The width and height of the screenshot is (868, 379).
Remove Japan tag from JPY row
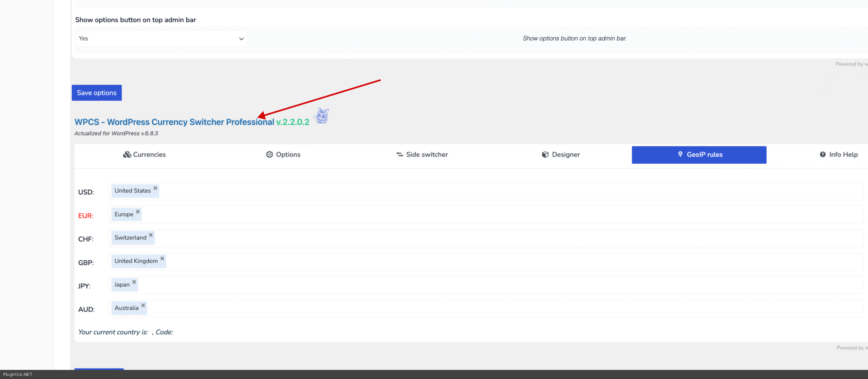(134, 282)
